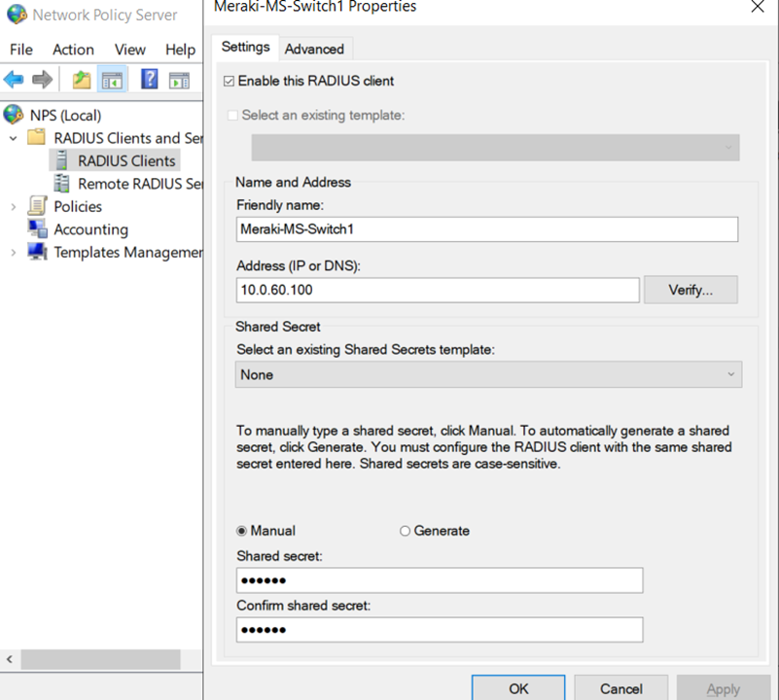Click the Apply button
The width and height of the screenshot is (779, 700).
tap(724, 688)
